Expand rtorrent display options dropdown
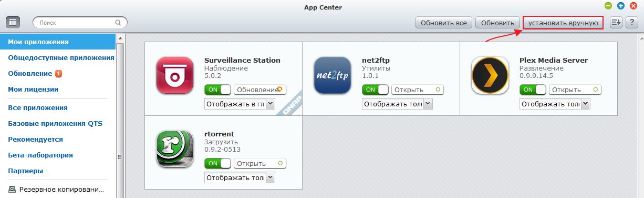Image resolution: width=644 pixels, height=198 pixels. point(240,177)
